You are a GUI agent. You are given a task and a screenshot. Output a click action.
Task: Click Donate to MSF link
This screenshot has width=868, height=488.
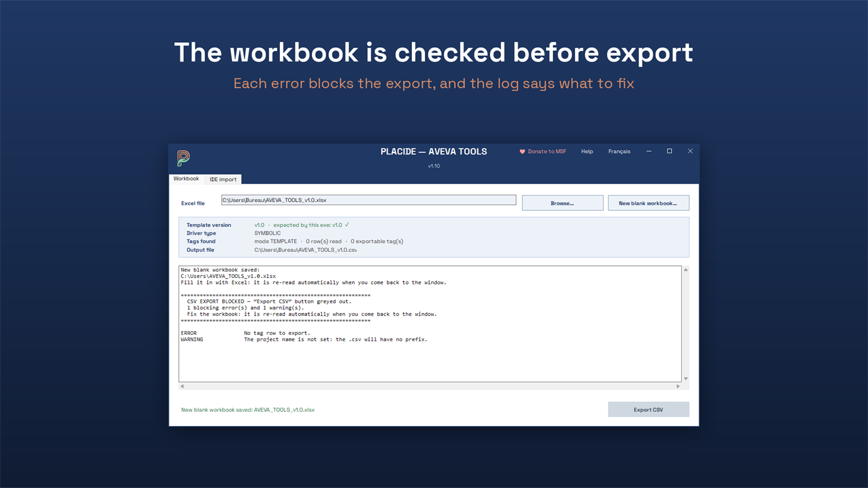(x=547, y=152)
